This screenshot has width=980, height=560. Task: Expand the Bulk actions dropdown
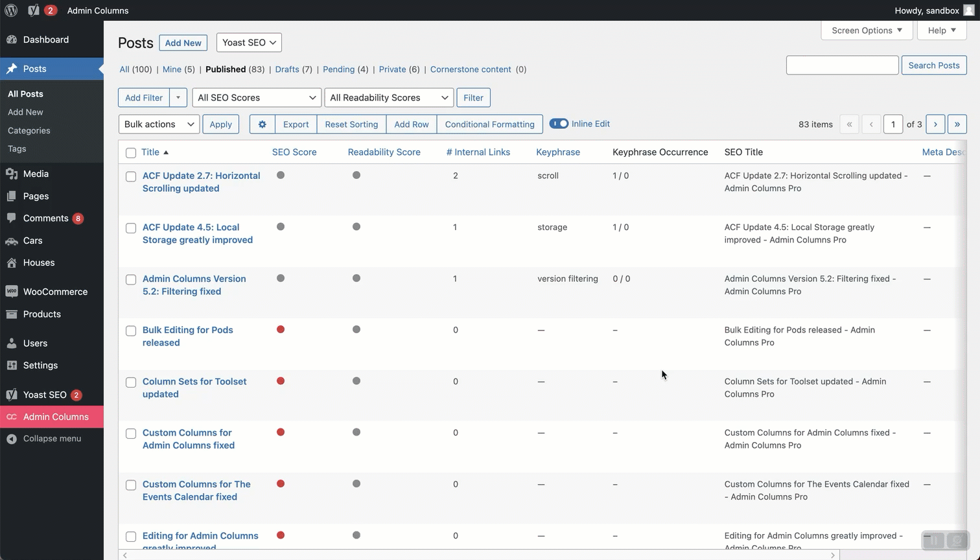[159, 124]
